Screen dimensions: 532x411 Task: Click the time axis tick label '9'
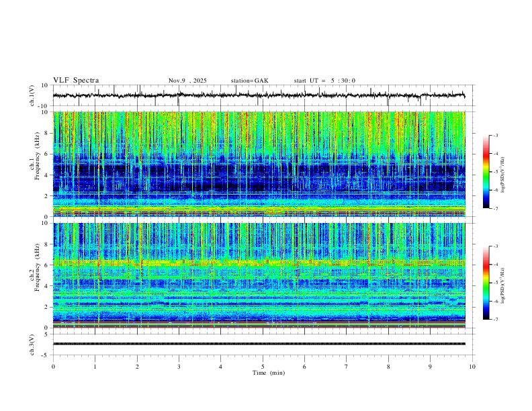(430, 367)
